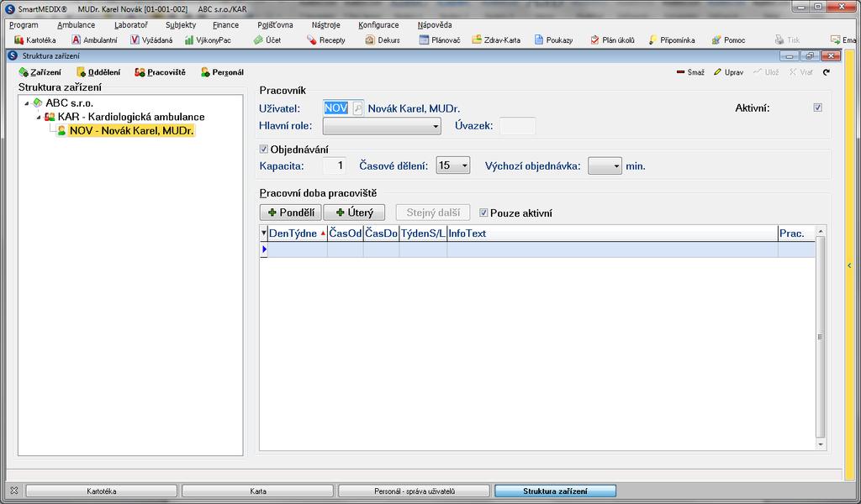Expand the yellow side panel arrow
This screenshot has height=504, width=861.
[x=849, y=265]
